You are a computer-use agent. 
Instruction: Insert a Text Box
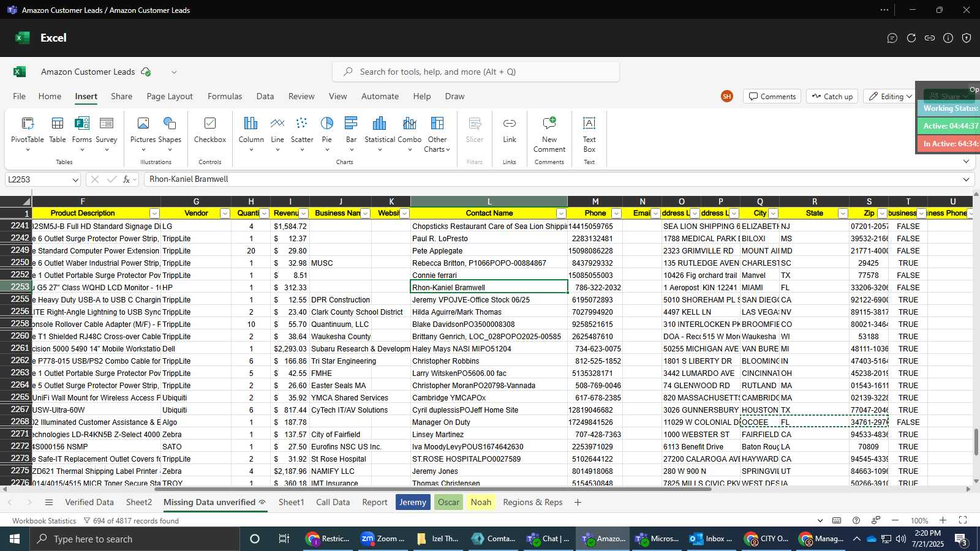589,135
